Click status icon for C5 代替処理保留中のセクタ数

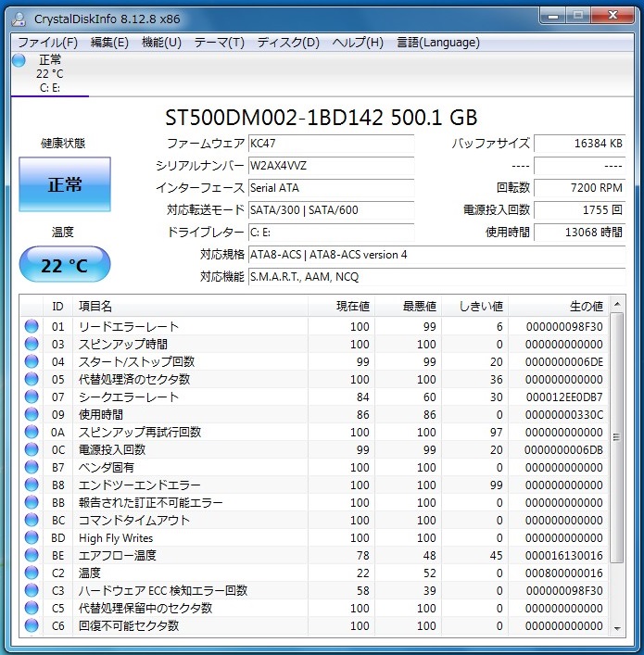pos(32,608)
